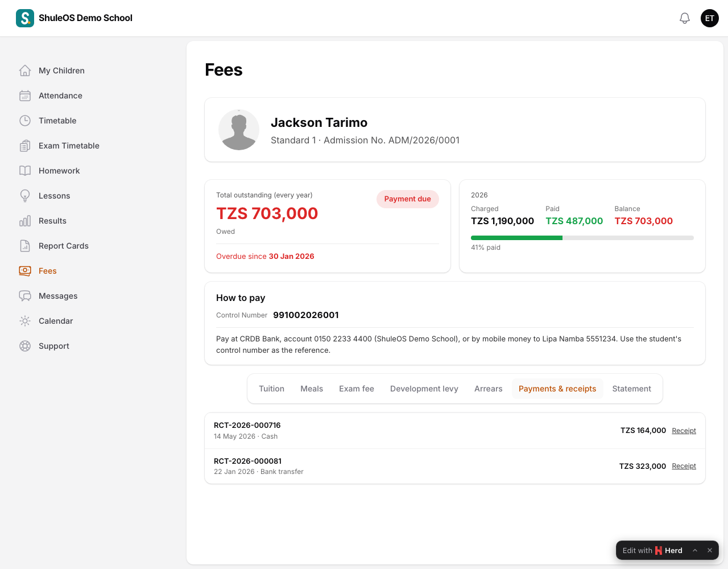Click the Timetable clock icon

click(x=25, y=121)
